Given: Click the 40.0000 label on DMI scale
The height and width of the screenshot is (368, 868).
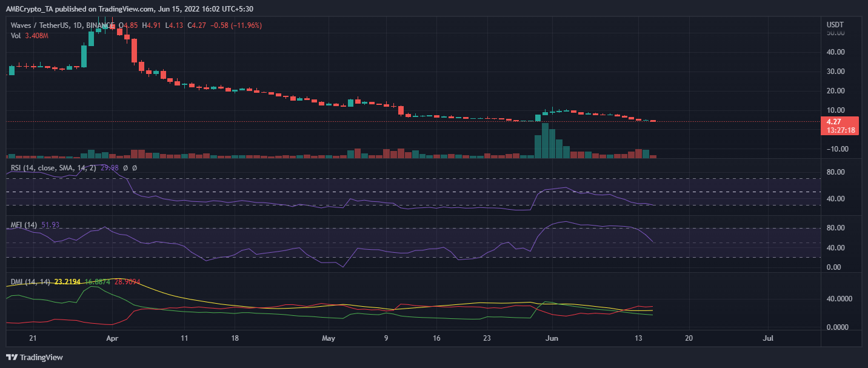Looking at the screenshot, I should click(840, 299).
